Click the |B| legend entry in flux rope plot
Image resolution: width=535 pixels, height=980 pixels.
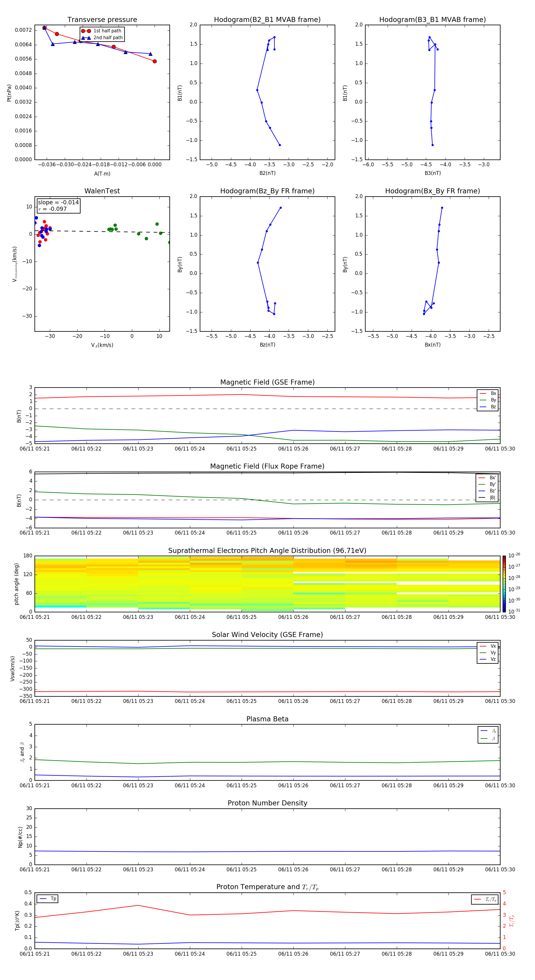(487, 498)
